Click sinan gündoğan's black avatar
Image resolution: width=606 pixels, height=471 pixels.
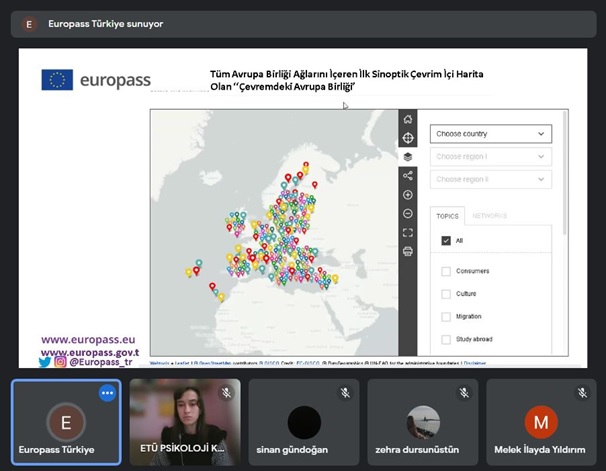click(304, 422)
